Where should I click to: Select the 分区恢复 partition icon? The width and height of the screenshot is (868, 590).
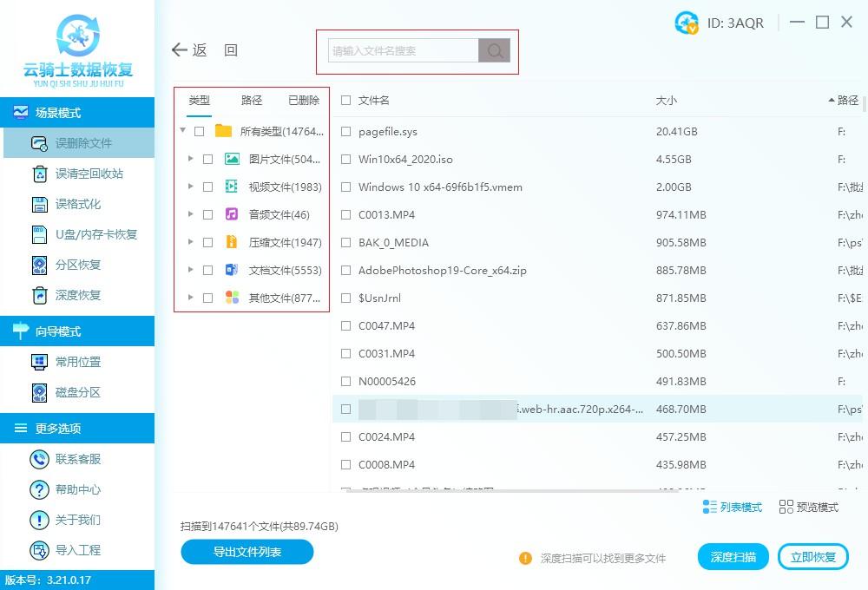(x=40, y=265)
